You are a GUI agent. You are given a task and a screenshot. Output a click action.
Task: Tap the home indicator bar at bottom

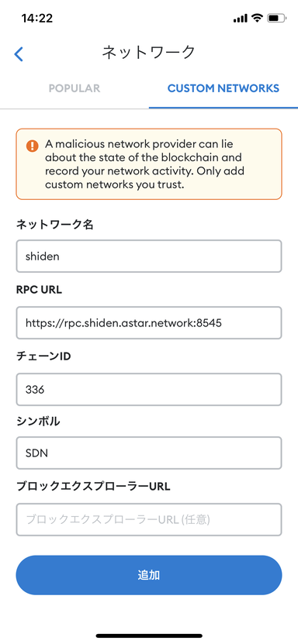click(149, 635)
